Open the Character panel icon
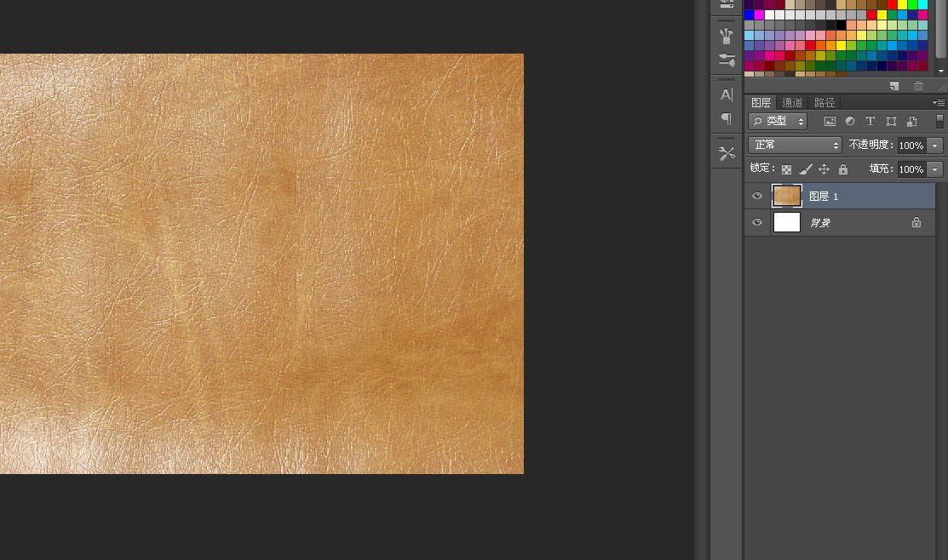948x560 pixels. 726,94
